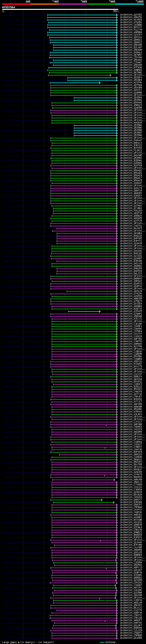Select the query name AV557504
The width and height of the screenshot is (146, 644).
point(8,8)
